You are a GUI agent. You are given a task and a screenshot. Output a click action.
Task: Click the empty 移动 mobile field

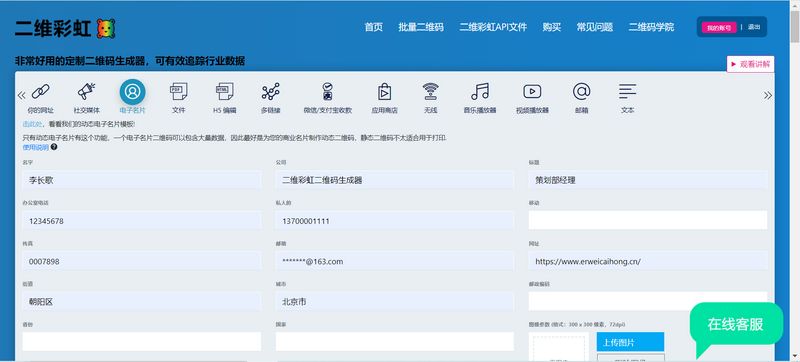[648, 220]
